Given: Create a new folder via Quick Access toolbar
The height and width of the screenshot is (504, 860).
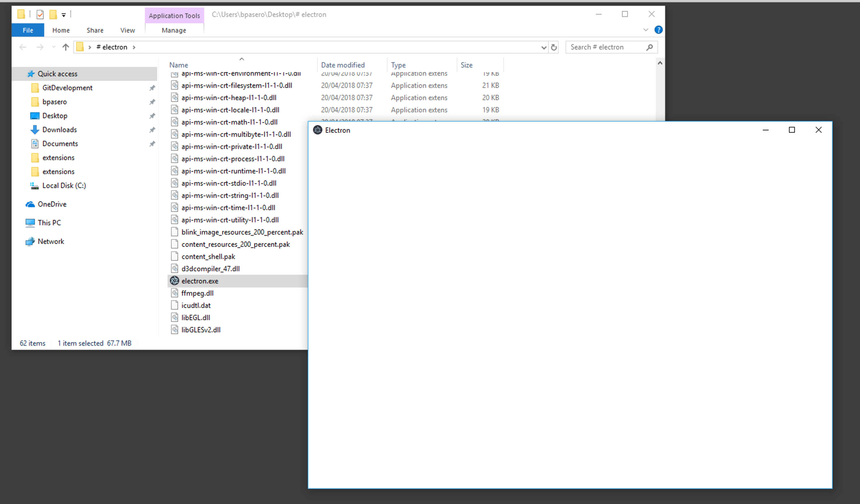Looking at the screenshot, I should point(53,14).
